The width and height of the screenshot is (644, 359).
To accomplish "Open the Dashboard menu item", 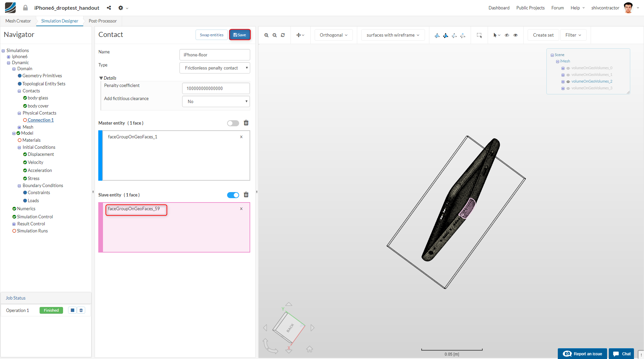I will [499, 8].
